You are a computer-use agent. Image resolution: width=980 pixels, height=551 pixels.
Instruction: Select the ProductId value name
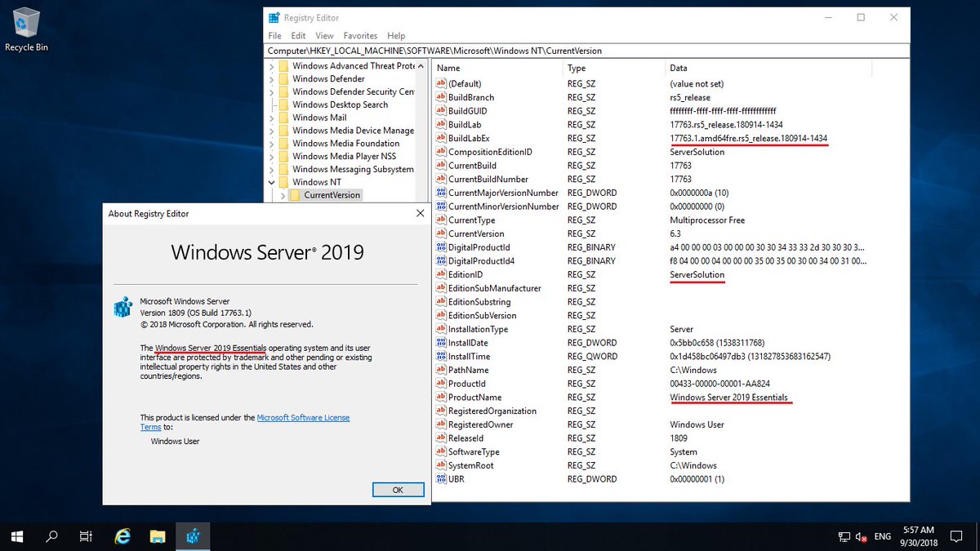(x=467, y=384)
